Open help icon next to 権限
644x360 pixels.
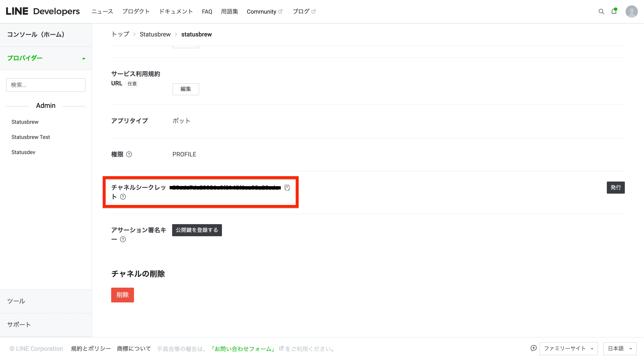[x=129, y=154]
